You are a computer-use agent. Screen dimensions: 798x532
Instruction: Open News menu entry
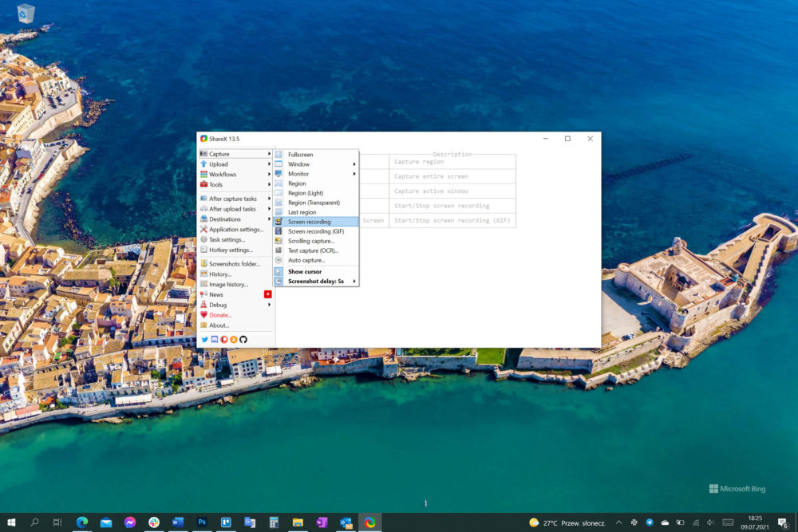coord(235,294)
